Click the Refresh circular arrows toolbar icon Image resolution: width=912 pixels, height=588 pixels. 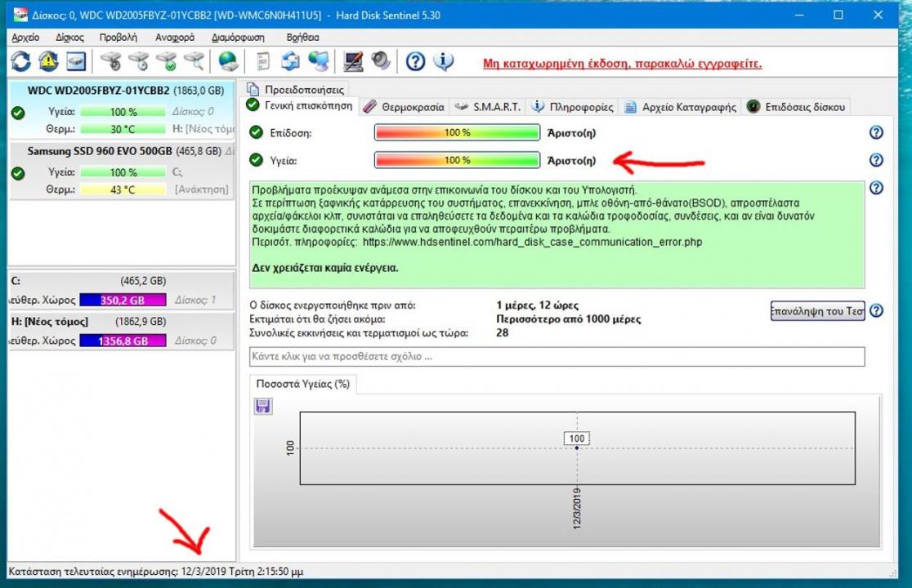(x=21, y=61)
